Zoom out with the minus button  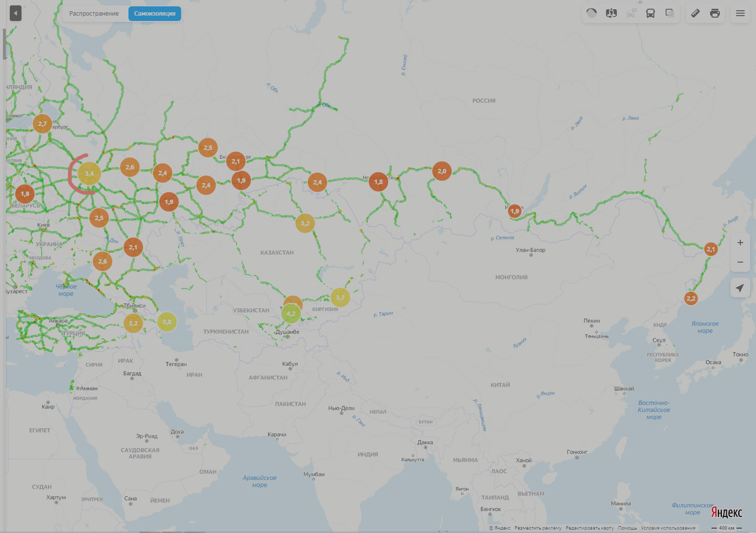pyautogui.click(x=740, y=262)
